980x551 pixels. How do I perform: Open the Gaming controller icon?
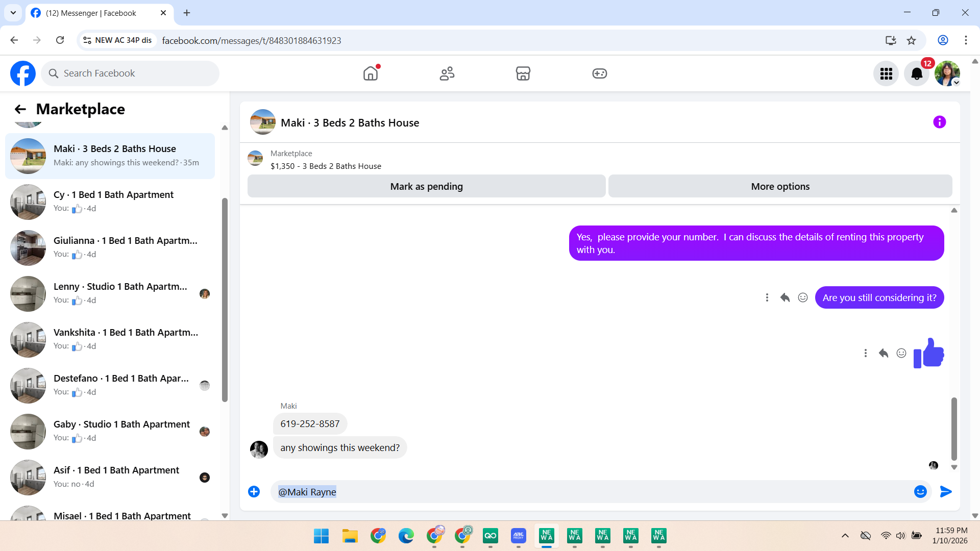[599, 73]
